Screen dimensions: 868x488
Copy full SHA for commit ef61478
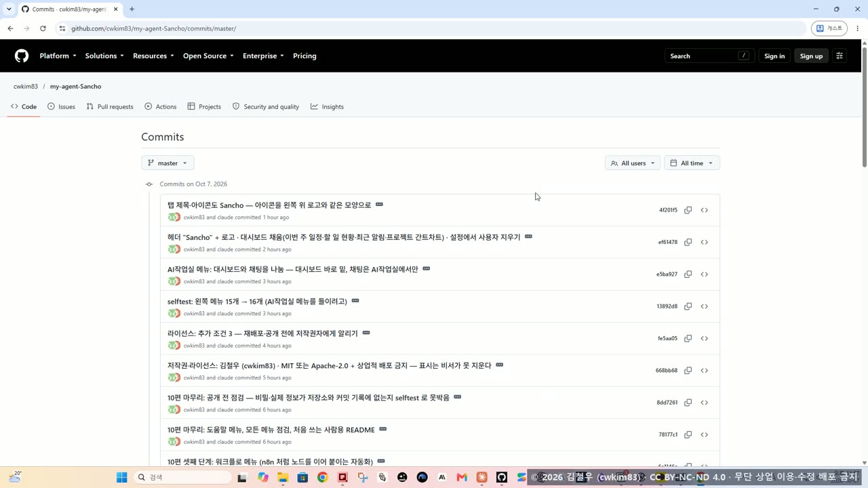688,242
